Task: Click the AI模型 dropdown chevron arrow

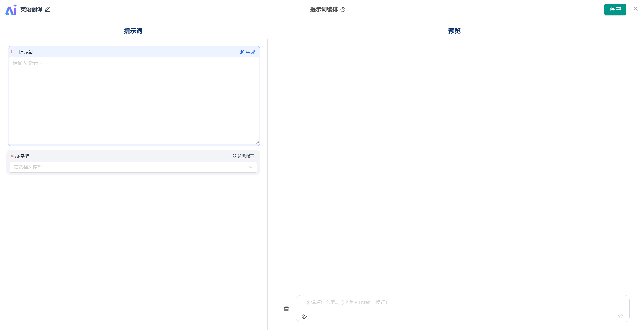Action: 251,167
